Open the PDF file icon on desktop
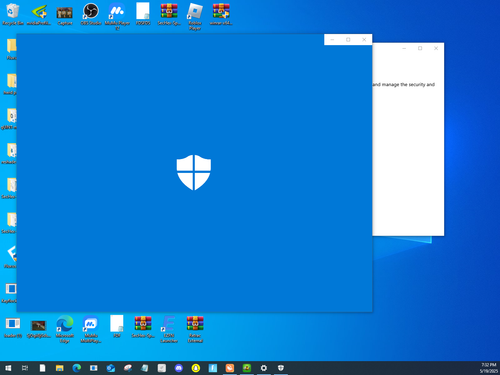 point(117,326)
